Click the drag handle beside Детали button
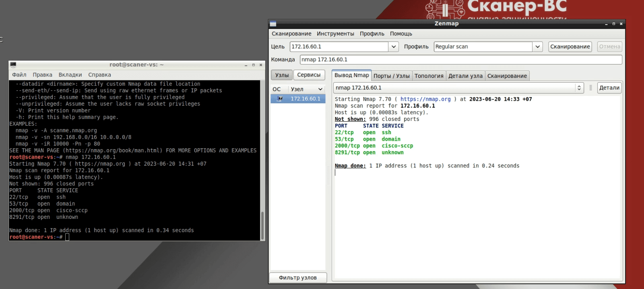644x289 pixels. pyautogui.click(x=590, y=88)
